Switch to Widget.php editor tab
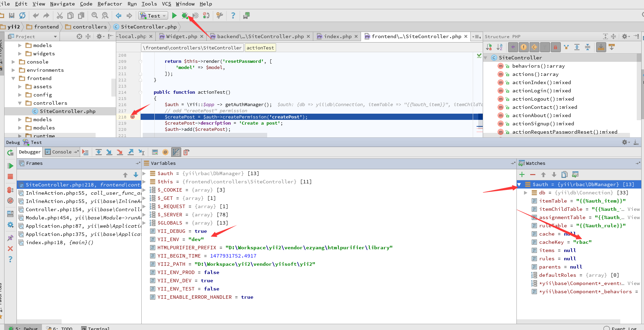 (x=181, y=36)
